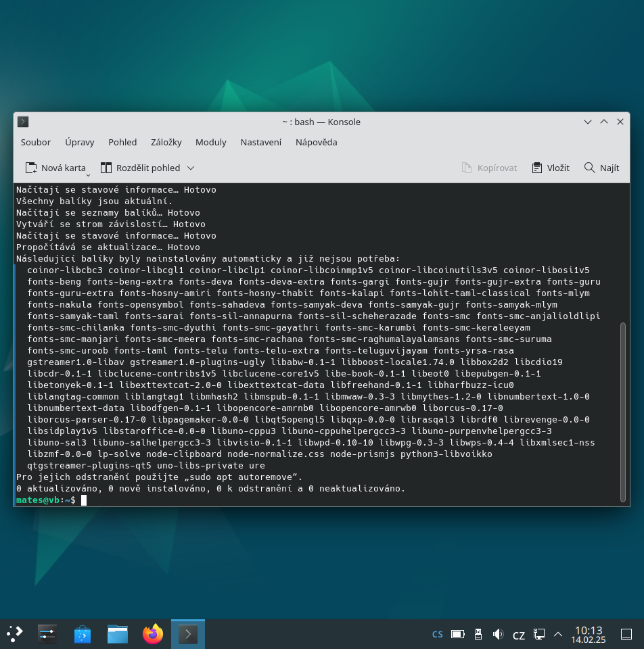
Task: Open the Discover software store icon
Action: [83, 634]
